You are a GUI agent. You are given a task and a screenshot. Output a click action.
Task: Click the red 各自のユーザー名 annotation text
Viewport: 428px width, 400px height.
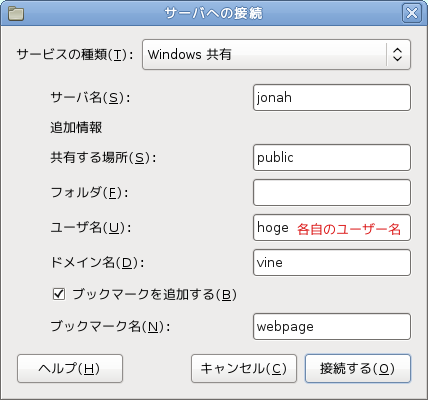click(x=349, y=229)
